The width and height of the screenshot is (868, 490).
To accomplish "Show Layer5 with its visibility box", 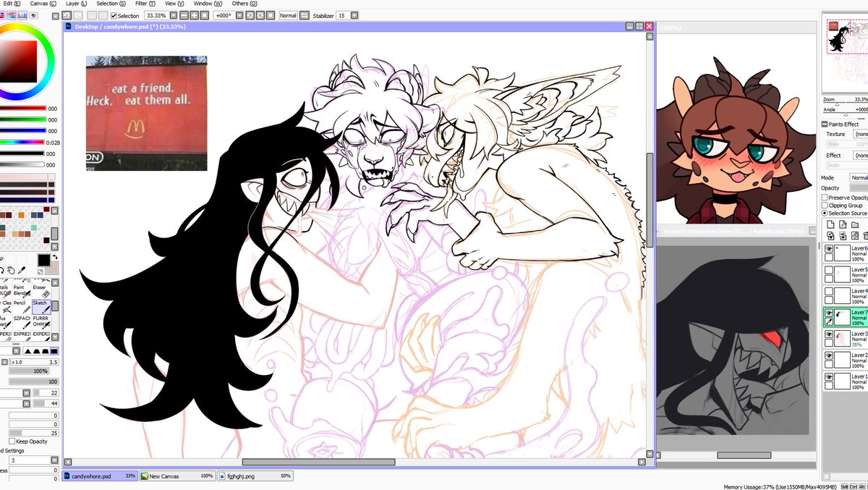I will tap(829, 271).
